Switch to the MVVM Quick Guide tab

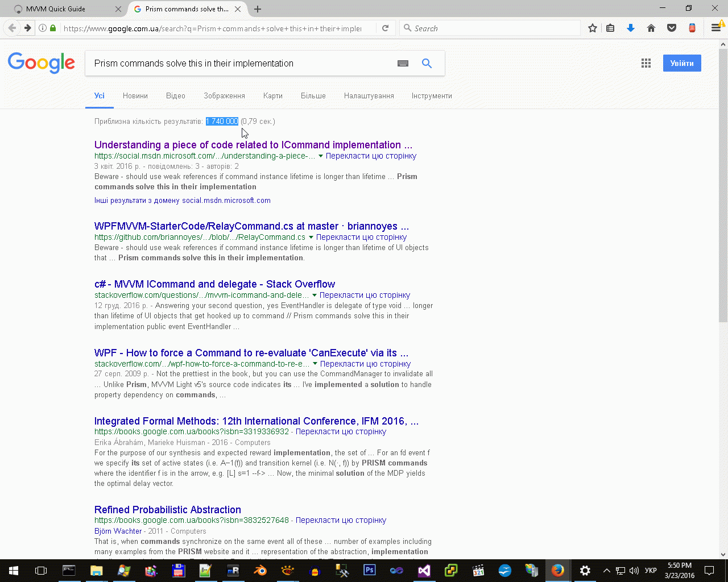click(64, 9)
